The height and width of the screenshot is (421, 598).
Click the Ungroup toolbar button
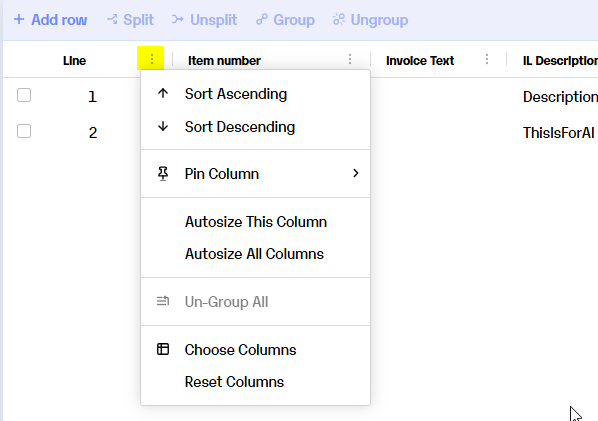pos(370,19)
